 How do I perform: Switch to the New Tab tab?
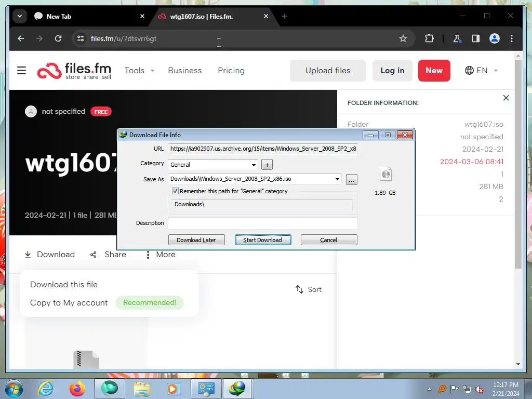click(90, 16)
